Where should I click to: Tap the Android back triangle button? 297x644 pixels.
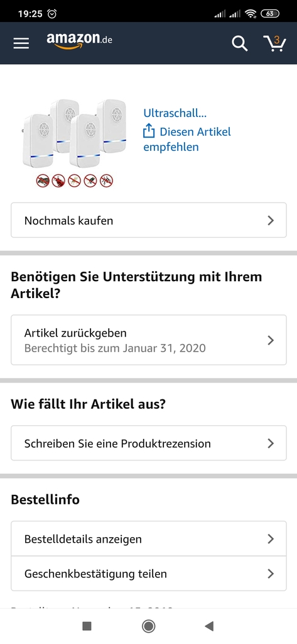coord(209,626)
